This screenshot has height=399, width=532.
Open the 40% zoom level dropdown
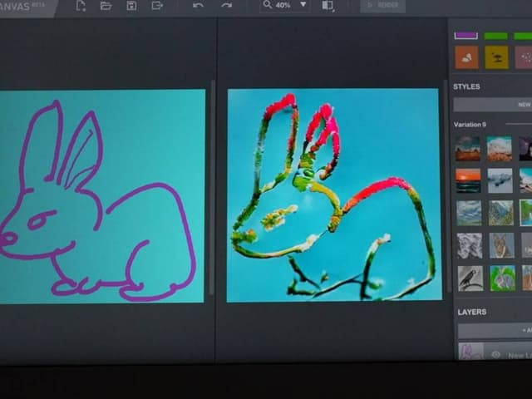(303, 5)
